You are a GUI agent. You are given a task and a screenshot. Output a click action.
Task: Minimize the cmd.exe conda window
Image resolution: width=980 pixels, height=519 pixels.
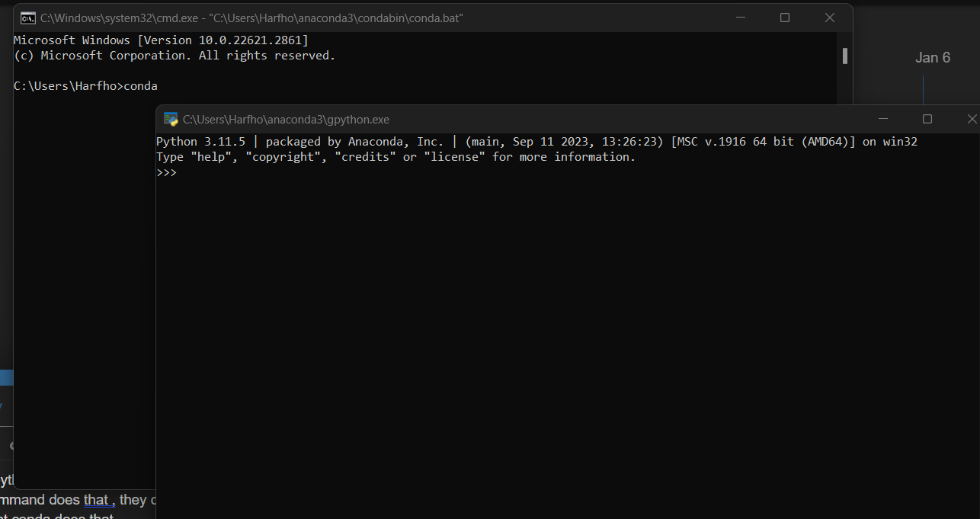740,18
